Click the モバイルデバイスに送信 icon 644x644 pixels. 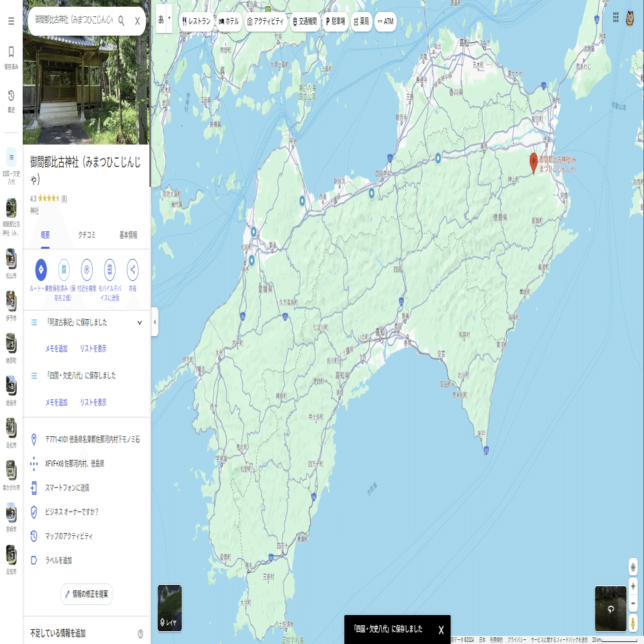click(110, 270)
